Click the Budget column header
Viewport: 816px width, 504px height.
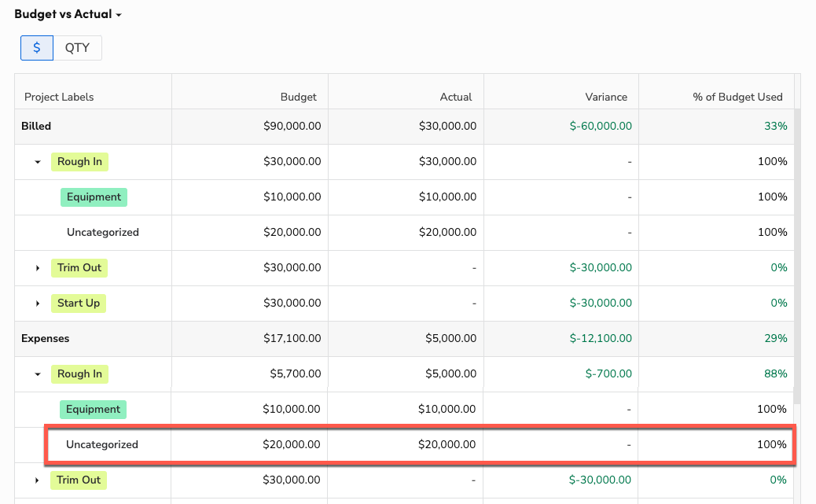point(298,97)
